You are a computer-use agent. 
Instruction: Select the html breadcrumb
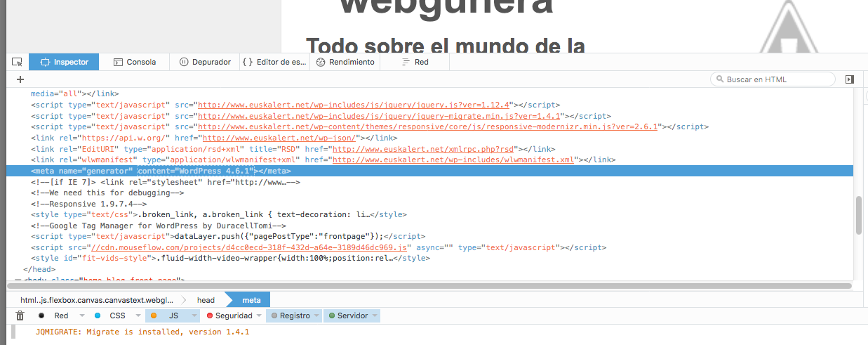[x=96, y=300]
